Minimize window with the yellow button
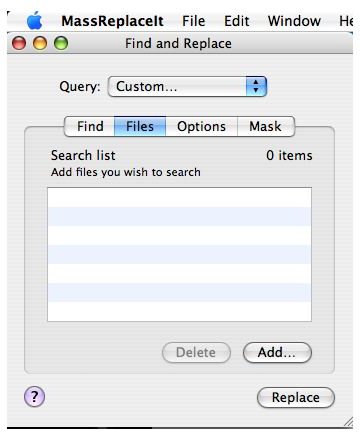Screen dimensions: 361x432 coord(40,43)
